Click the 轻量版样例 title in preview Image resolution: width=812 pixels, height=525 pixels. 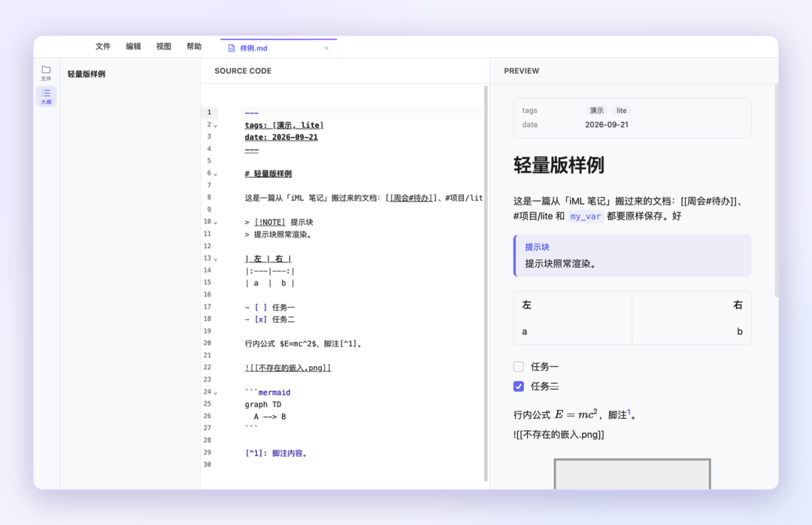pos(559,165)
